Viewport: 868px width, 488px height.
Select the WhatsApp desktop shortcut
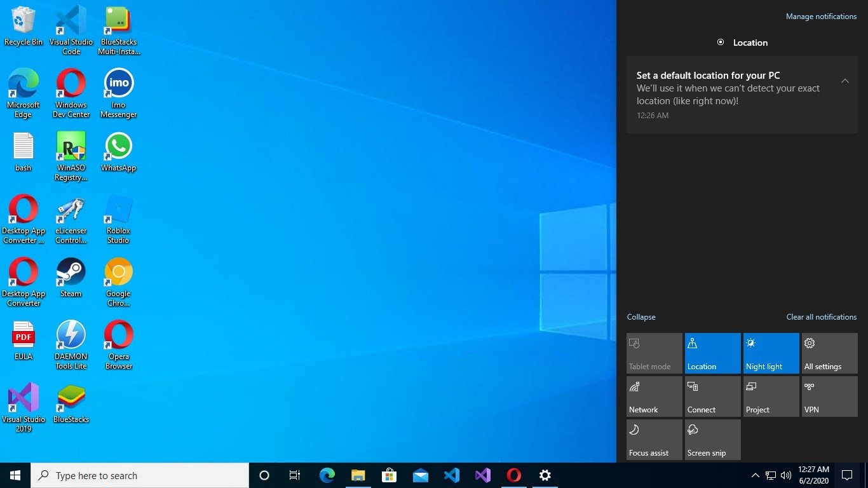(x=119, y=152)
